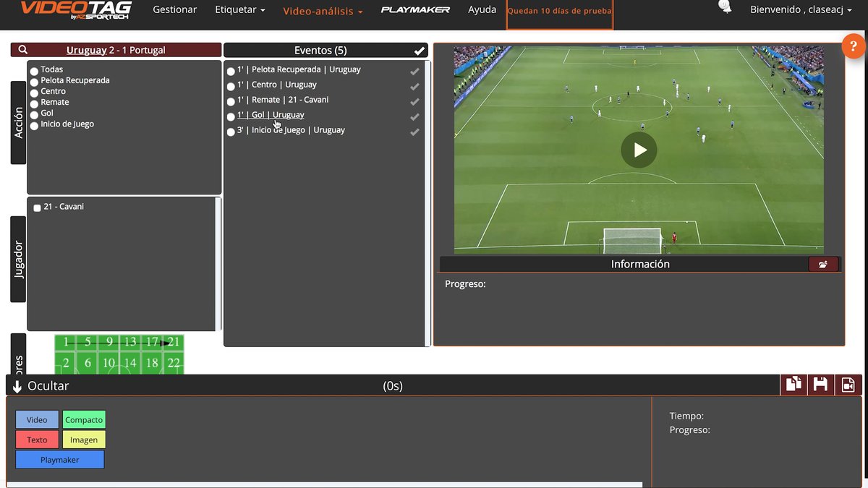Click checkmark beside Gol Uruguay event
The height and width of the screenshot is (488, 868).
pyautogui.click(x=415, y=116)
